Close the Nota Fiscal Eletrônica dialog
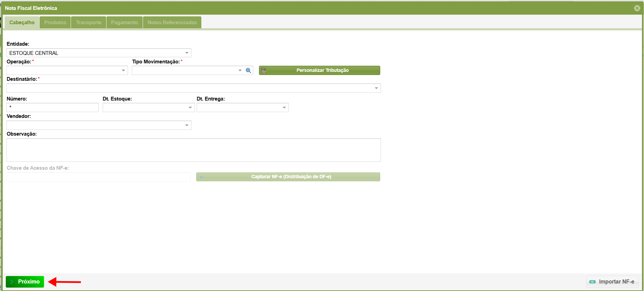The width and height of the screenshot is (644, 291). 637,8
